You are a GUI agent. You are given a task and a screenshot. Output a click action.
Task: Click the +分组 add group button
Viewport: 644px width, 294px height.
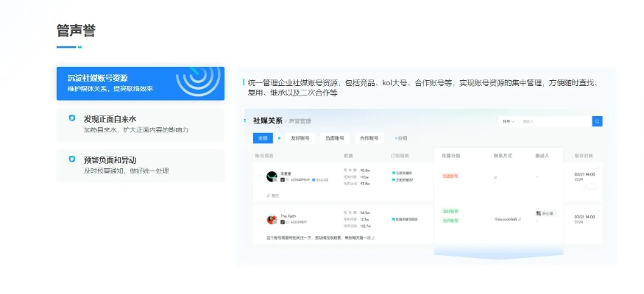click(x=401, y=138)
